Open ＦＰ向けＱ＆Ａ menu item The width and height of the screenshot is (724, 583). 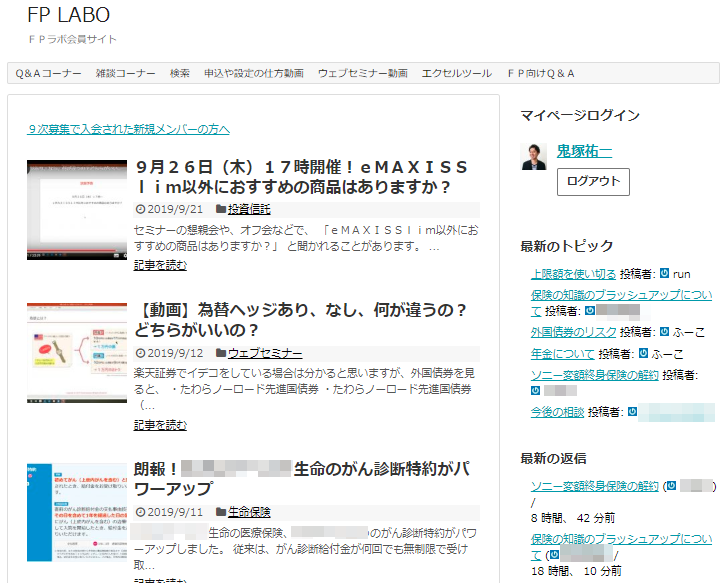541,73
